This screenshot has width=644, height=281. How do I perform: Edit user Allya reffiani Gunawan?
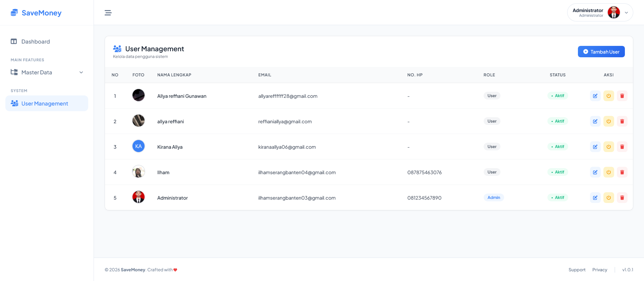595,96
